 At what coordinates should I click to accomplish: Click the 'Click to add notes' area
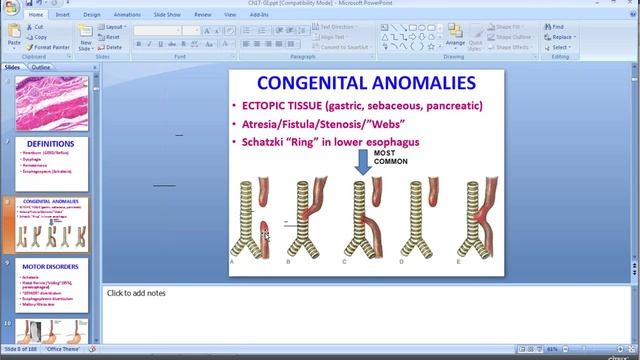[x=366, y=314]
